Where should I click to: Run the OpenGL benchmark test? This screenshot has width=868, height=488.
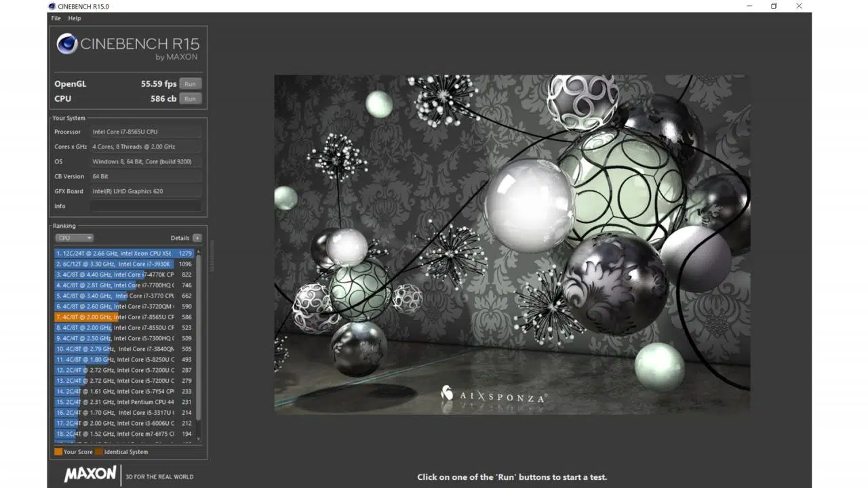[x=190, y=84]
